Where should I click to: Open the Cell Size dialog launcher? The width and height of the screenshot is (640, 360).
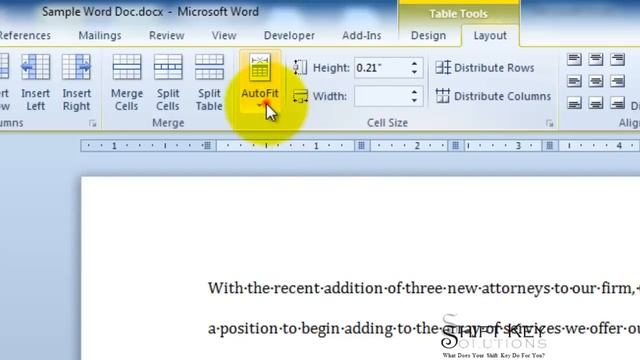pyautogui.click(x=549, y=123)
